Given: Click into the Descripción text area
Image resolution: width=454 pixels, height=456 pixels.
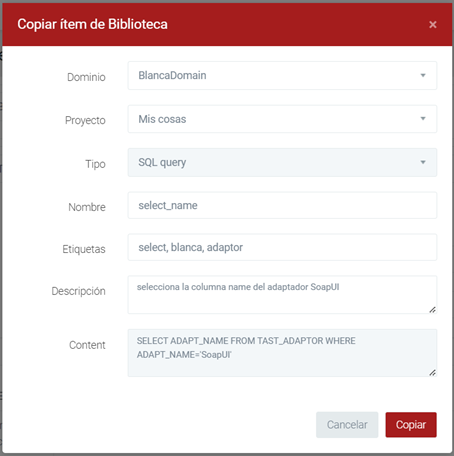Looking at the screenshot, I should pyautogui.click(x=282, y=295).
